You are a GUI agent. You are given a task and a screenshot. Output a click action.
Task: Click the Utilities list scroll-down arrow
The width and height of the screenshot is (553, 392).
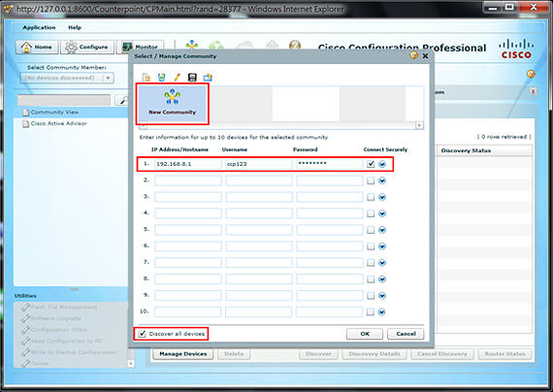(x=131, y=364)
